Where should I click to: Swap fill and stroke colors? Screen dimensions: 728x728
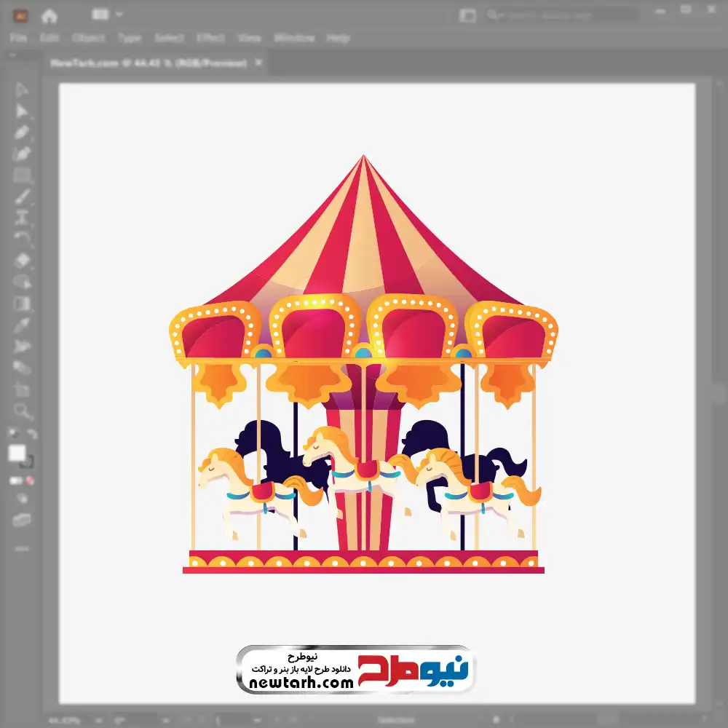(31, 435)
